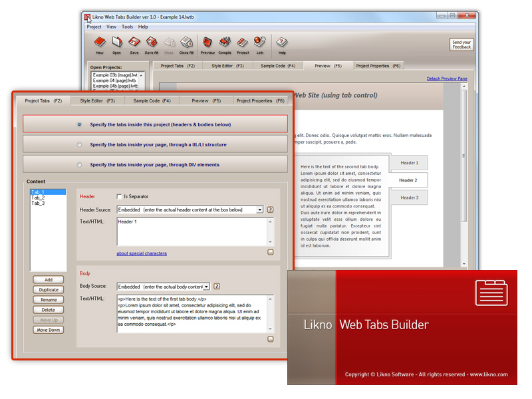Click the Open icon in the toolbar

(x=116, y=42)
